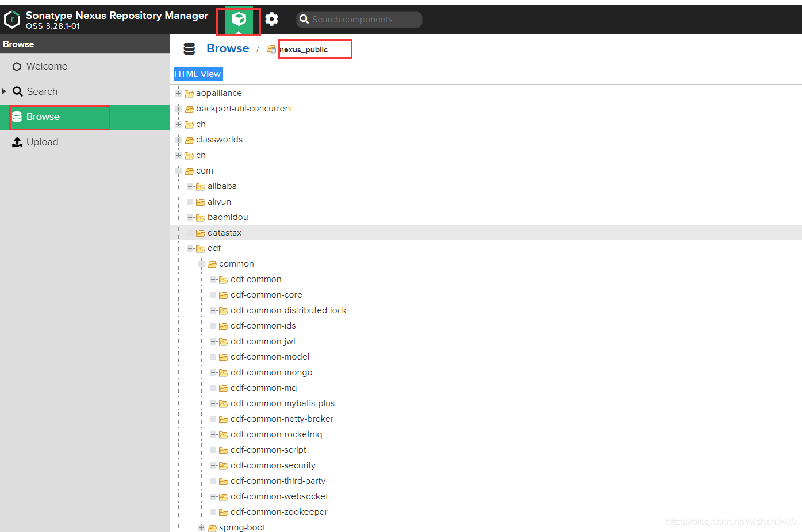This screenshot has height=532, width=802.
Task: Select the ddf-common-ids row
Action: pos(486,326)
